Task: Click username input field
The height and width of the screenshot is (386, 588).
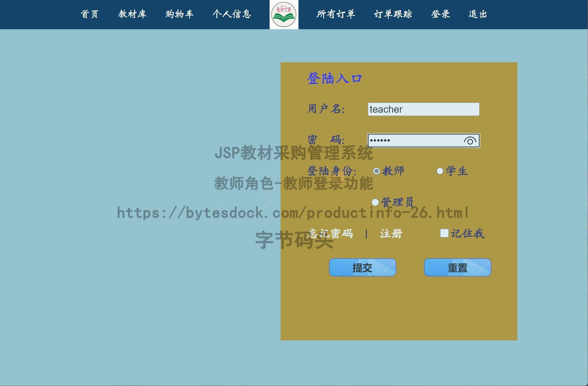Action: pyautogui.click(x=424, y=109)
